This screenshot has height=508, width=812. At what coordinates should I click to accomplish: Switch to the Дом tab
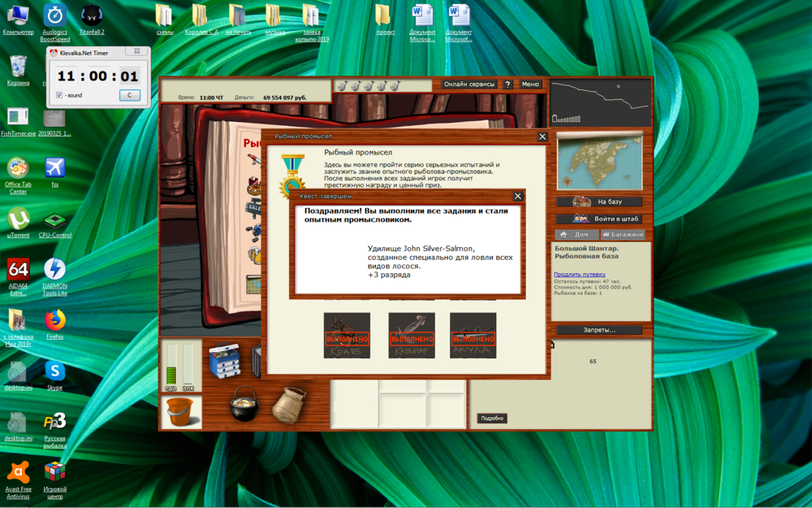click(577, 235)
